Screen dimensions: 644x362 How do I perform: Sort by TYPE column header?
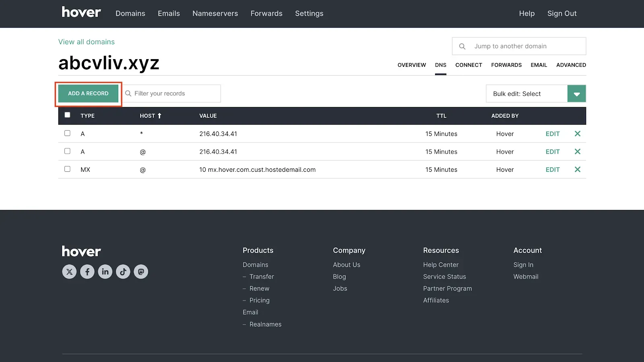[87, 116]
